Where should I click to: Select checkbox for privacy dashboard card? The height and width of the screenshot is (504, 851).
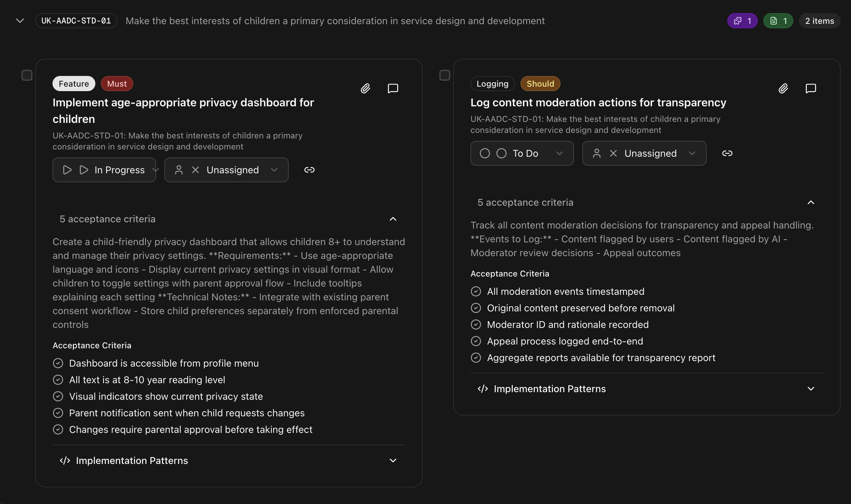(27, 75)
